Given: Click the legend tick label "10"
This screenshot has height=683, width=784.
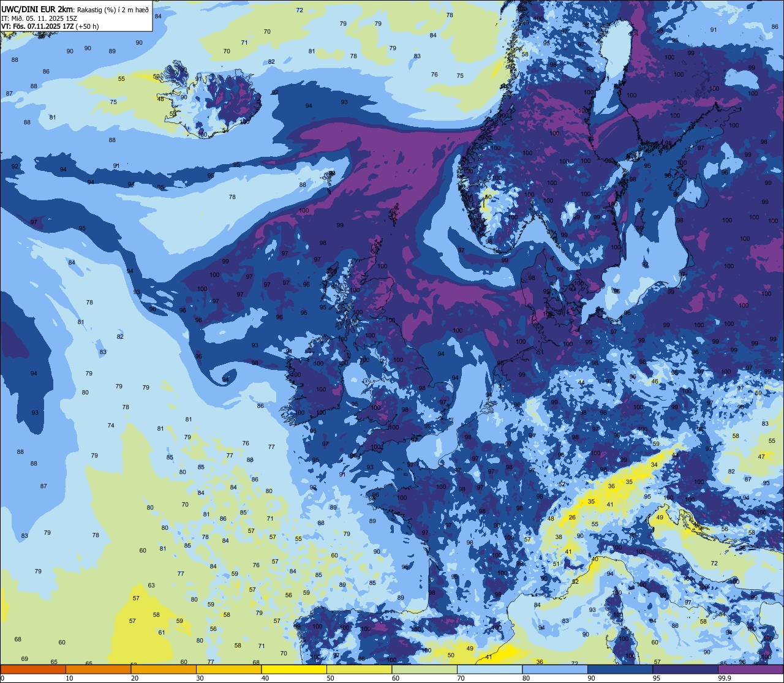Looking at the screenshot, I should point(69,678).
